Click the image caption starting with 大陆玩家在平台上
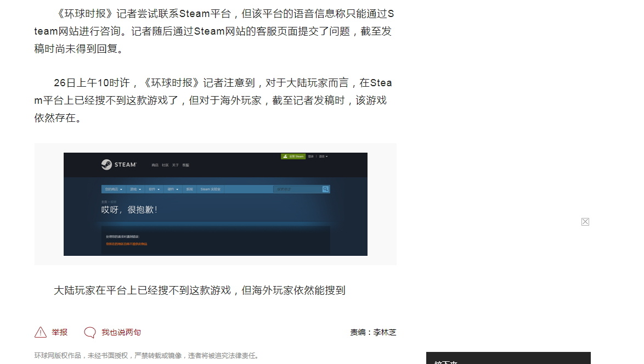This screenshot has height=364, width=644. pyautogui.click(x=200, y=290)
